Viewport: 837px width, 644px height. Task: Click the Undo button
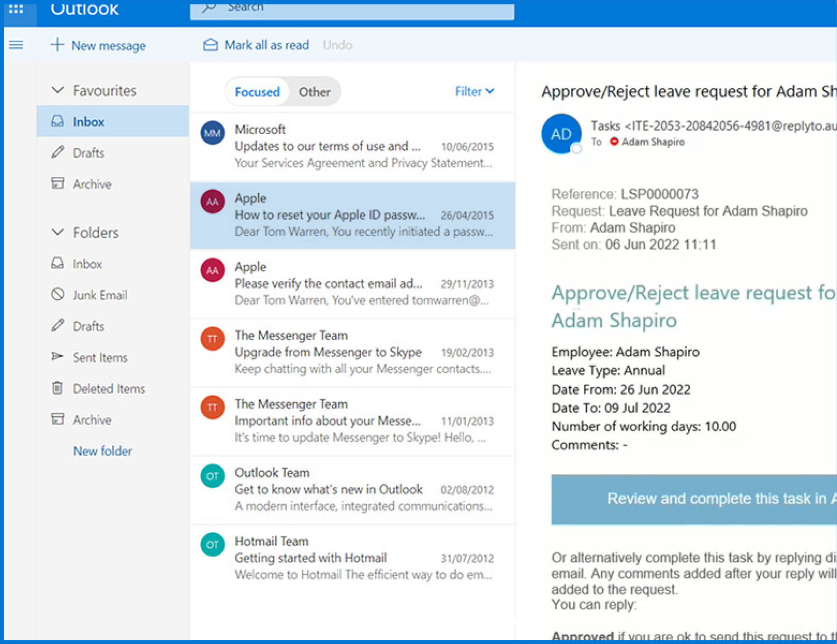[x=337, y=45]
